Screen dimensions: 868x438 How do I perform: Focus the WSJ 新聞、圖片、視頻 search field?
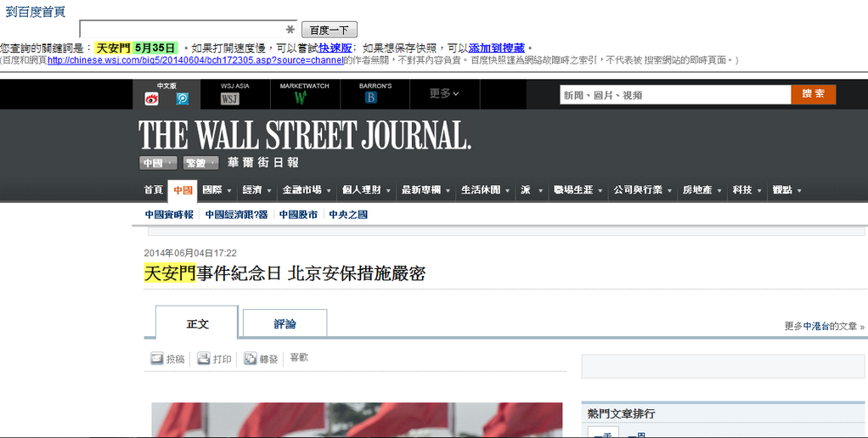tap(675, 95)
